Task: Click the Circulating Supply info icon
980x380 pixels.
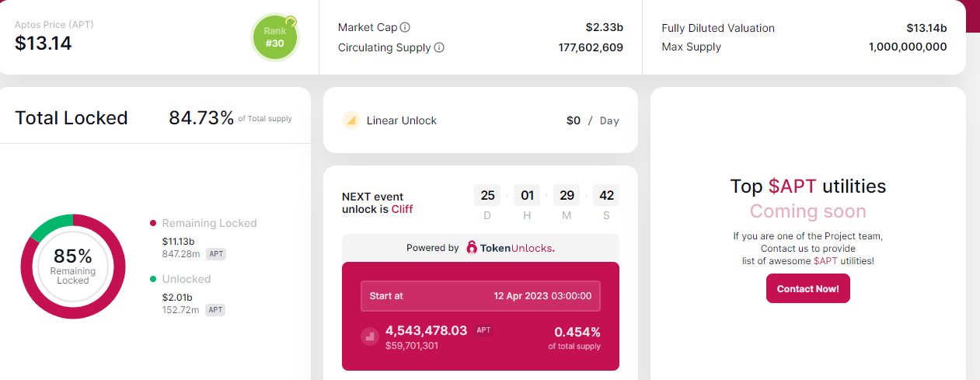Action: point(439,47)
